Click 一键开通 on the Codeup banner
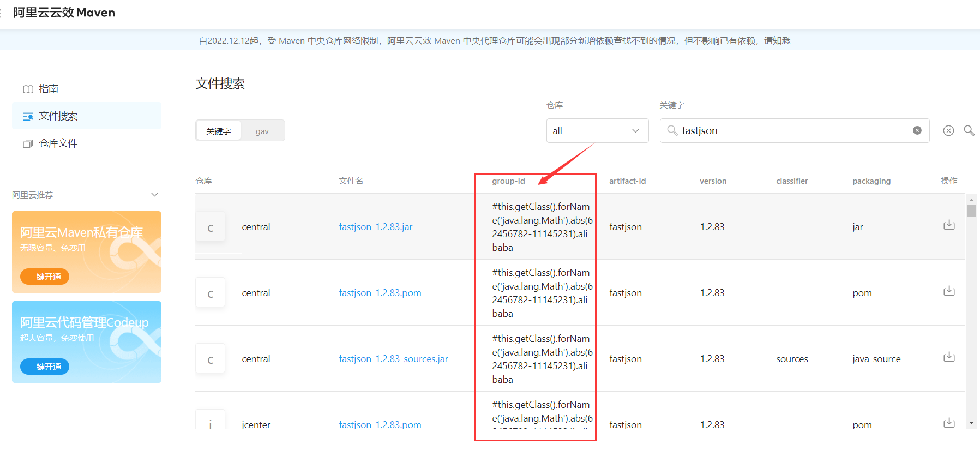Screen dimensions: 980x450 (x=45, y=367)
